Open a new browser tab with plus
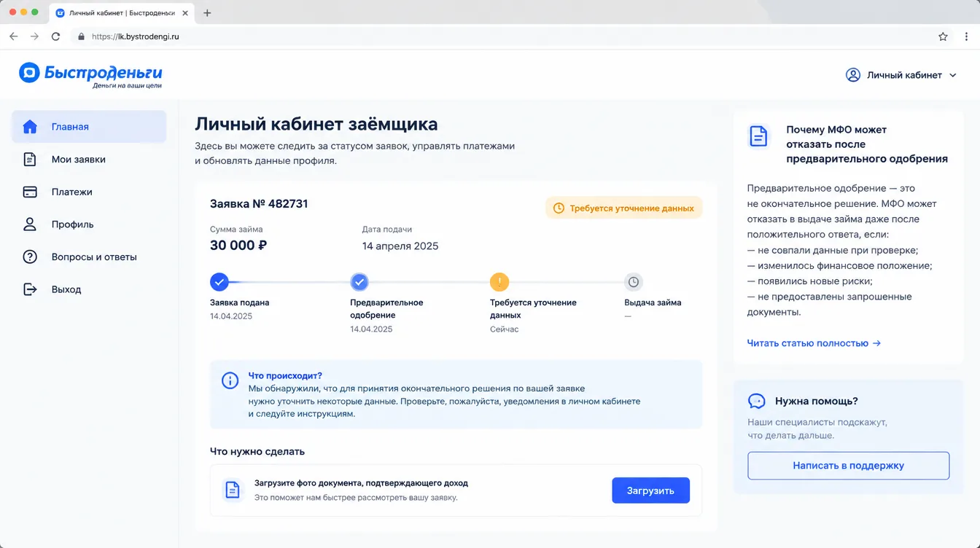 pyautogui.click(x=207, y=12)
